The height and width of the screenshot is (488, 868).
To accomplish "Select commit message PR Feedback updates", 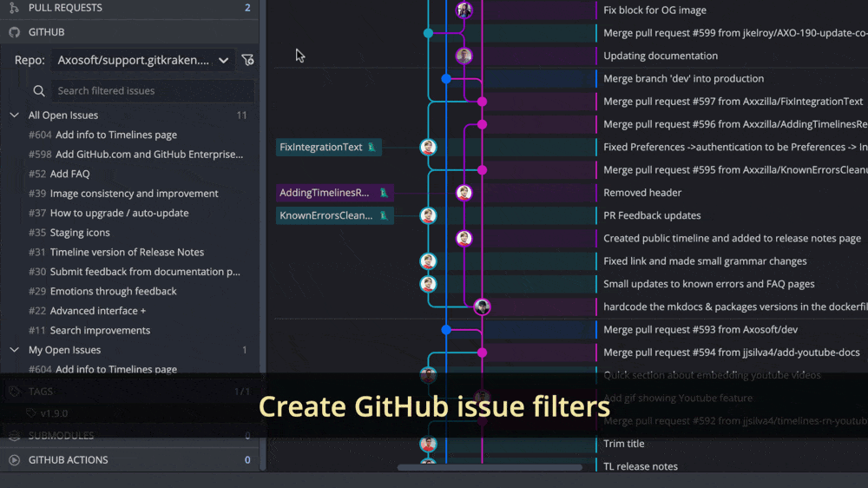I will coord(652,215).
